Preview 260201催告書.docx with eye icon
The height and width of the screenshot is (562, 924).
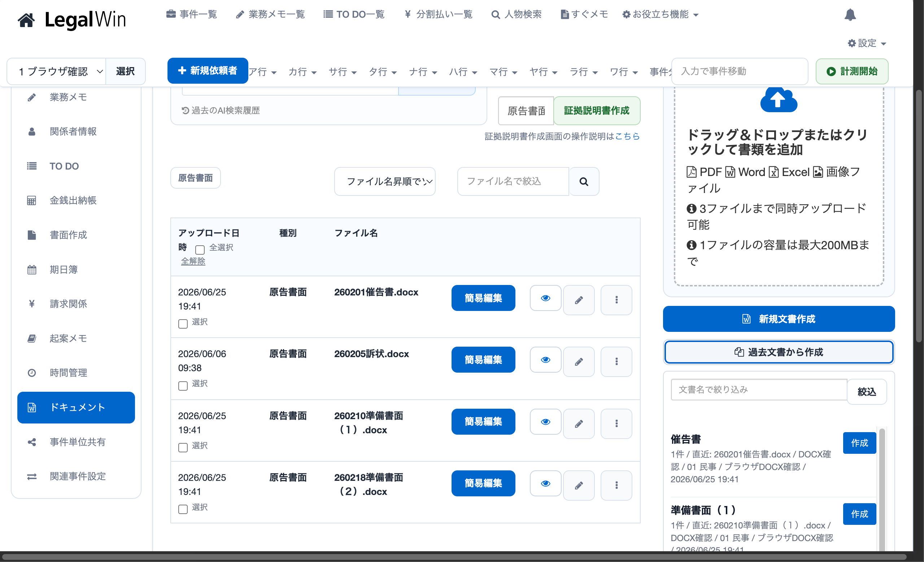546,298
